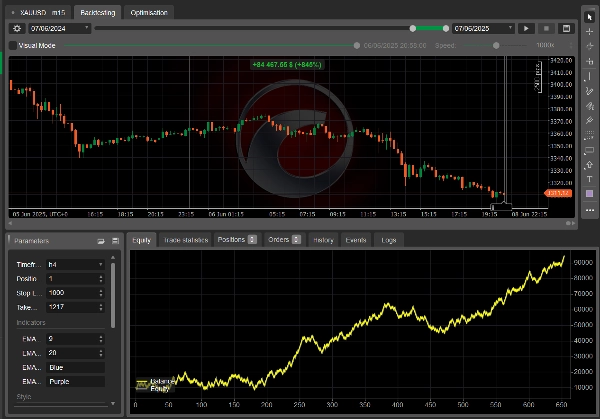Image resolution: width=600 pixels, height=419 pixels.
Task: Start backtest with the play button
Action: 527,29
